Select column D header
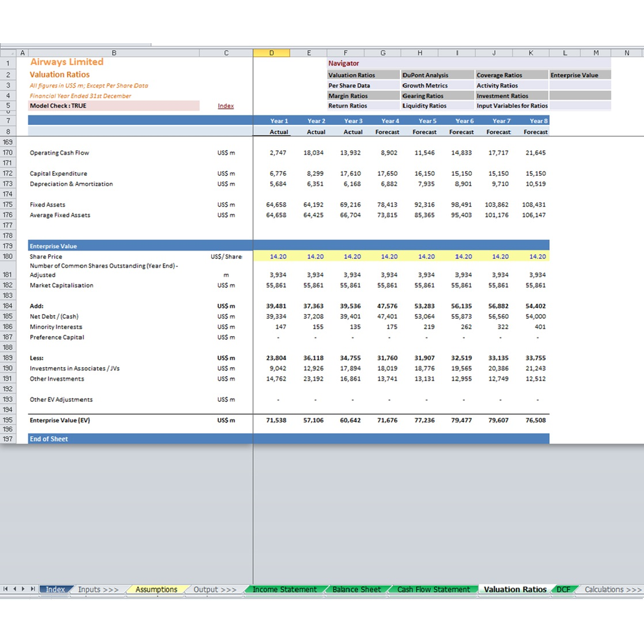 [x=272, y=53]
